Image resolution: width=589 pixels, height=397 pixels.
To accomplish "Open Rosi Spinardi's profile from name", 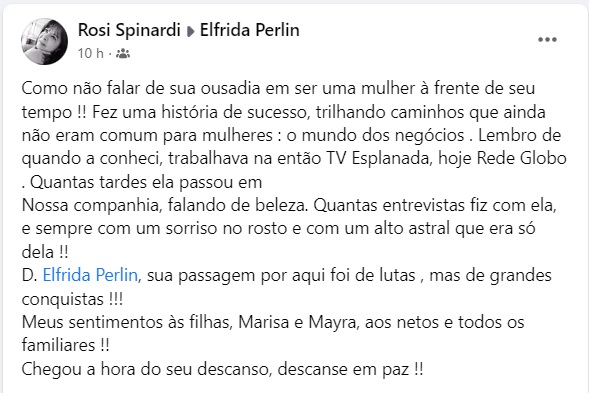I will point(129,30).
